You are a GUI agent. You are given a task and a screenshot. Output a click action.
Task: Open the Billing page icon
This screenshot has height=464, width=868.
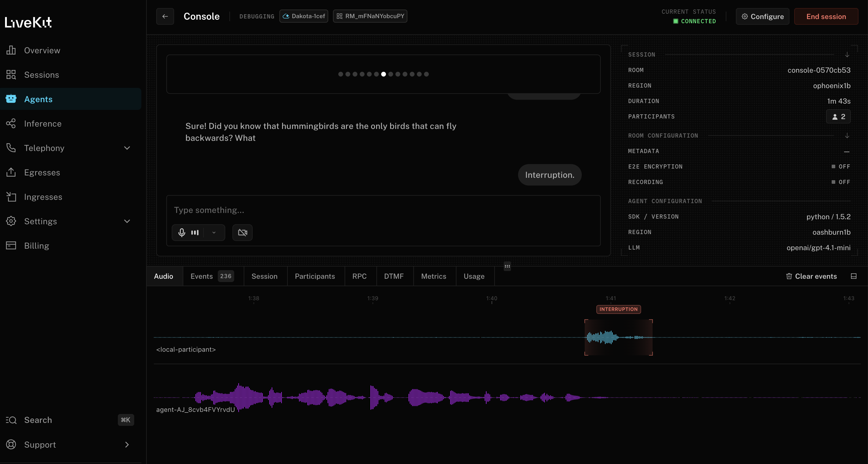click(11, 245)
